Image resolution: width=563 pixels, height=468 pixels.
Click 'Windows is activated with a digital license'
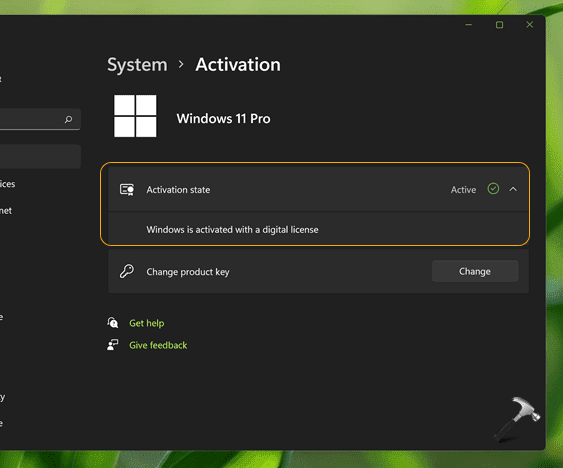(x=232, y=230)
